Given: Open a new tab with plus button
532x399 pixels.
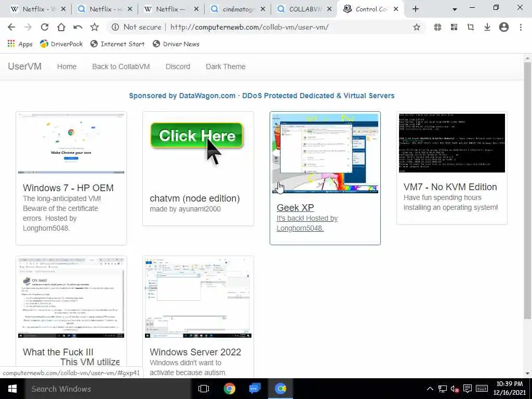Looking at the screenshot, I should point(416,9).
